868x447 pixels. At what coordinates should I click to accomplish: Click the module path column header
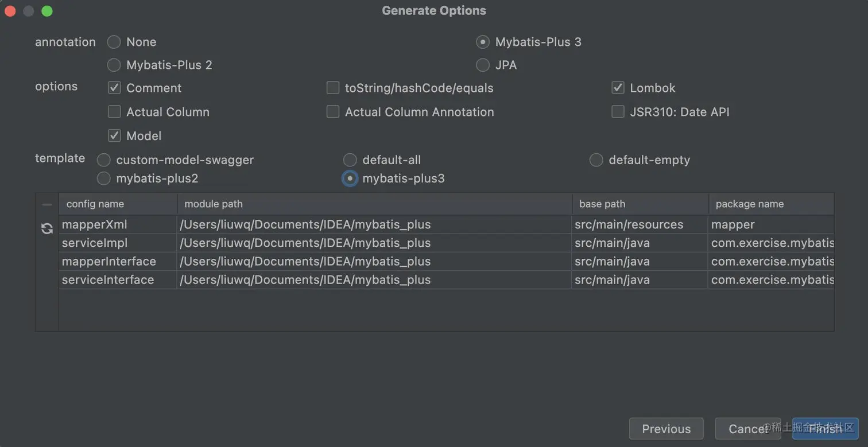[374, 204]
